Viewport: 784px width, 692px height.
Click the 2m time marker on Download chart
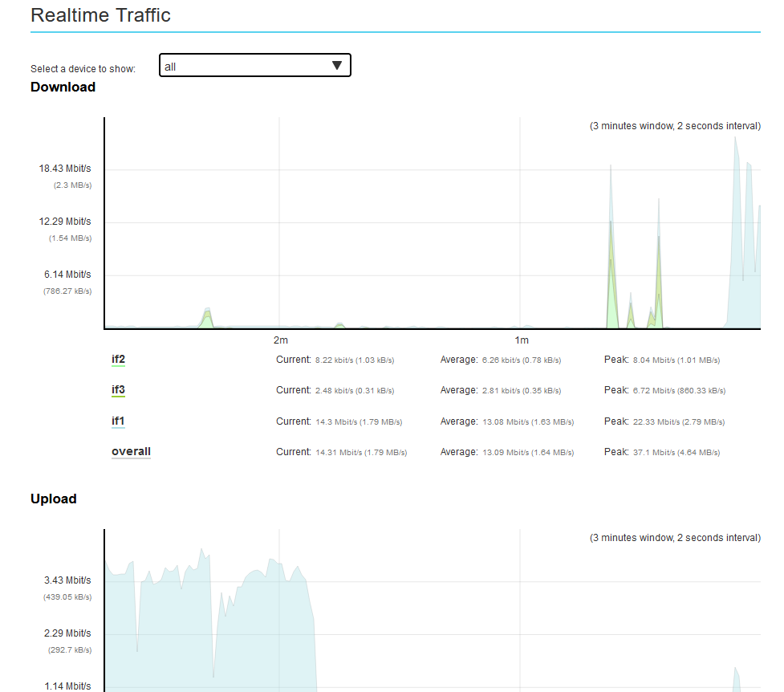(280, 340)
